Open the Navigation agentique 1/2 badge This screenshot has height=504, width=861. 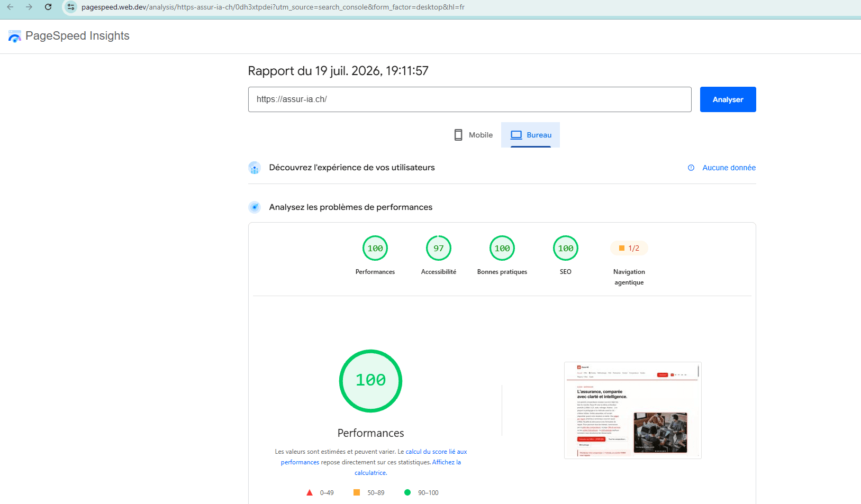pos(629,248)
